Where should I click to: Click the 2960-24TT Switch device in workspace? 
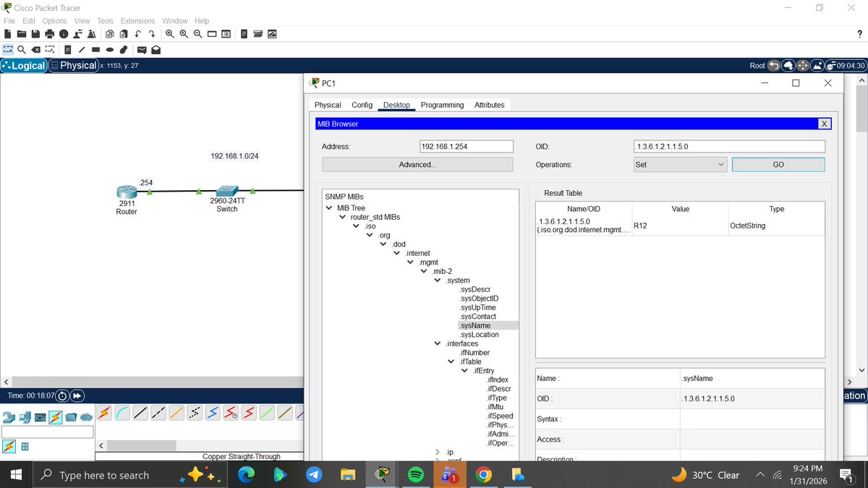(x=226, y=191)
